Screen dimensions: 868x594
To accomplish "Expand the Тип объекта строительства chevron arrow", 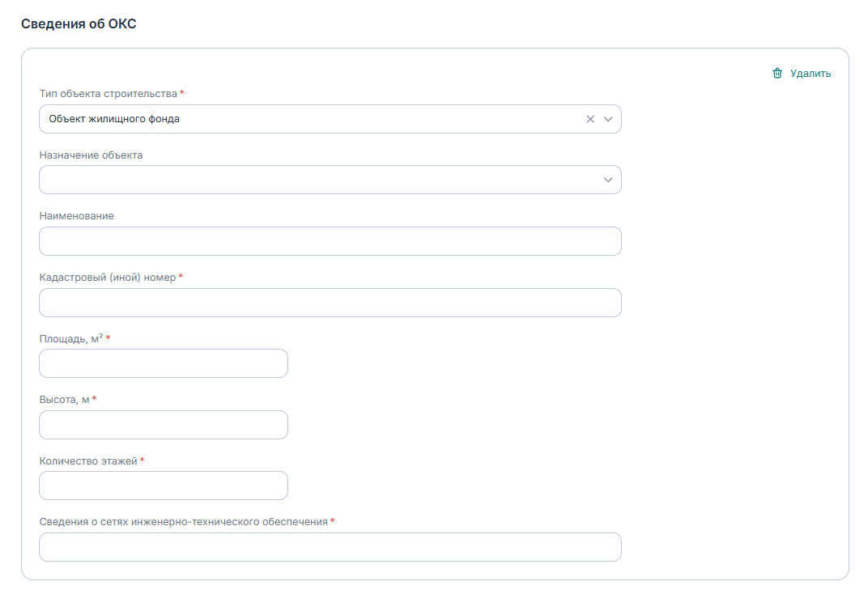I will (608, 119).
